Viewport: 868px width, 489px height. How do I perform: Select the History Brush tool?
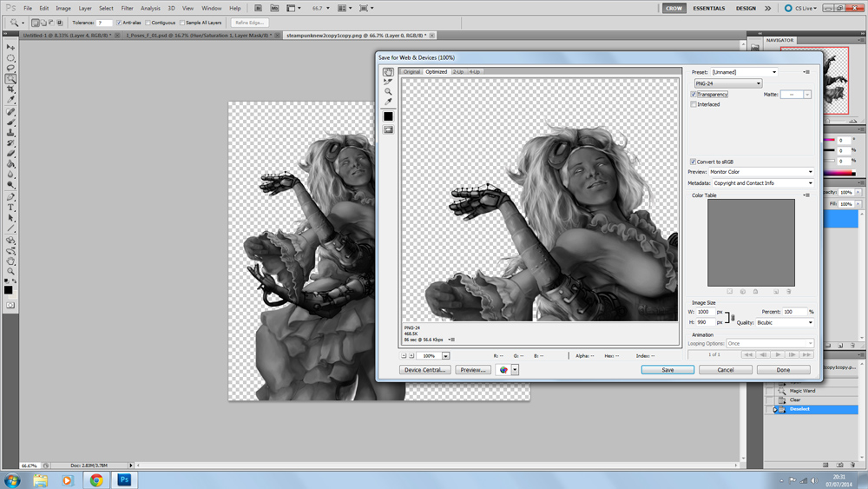point(10,143)
